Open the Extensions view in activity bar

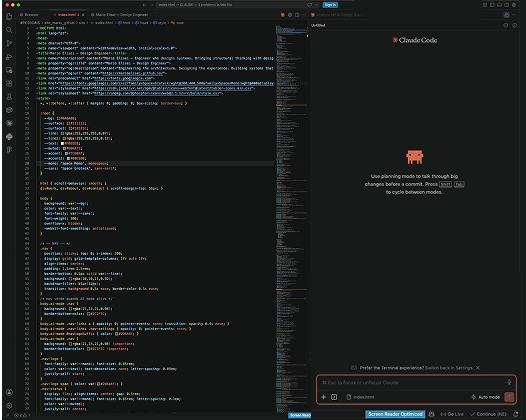9,83
